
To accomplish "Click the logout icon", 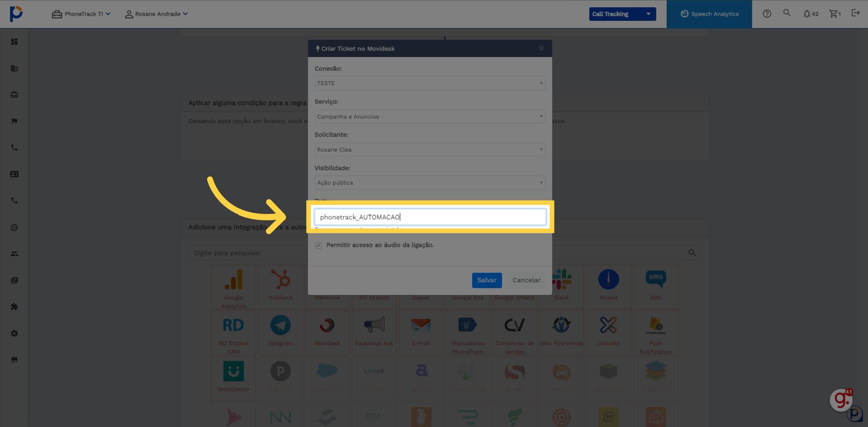I will (x=855, y=13).
